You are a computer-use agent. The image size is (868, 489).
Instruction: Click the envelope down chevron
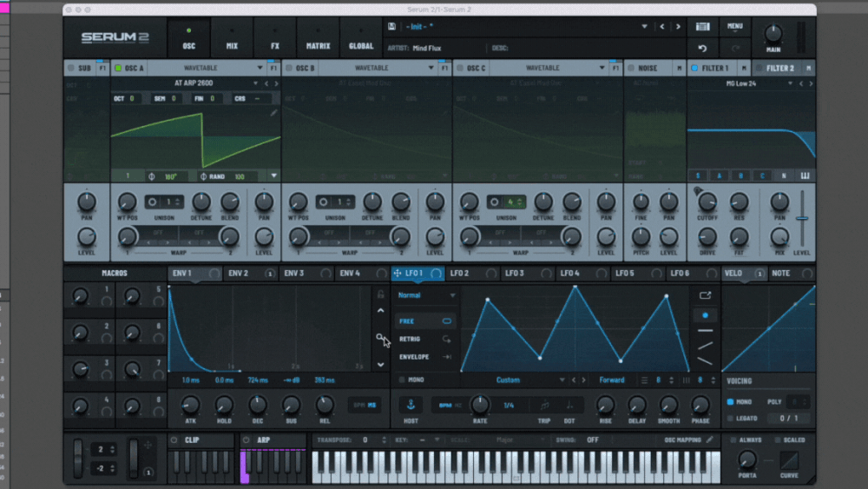(380, 365)
